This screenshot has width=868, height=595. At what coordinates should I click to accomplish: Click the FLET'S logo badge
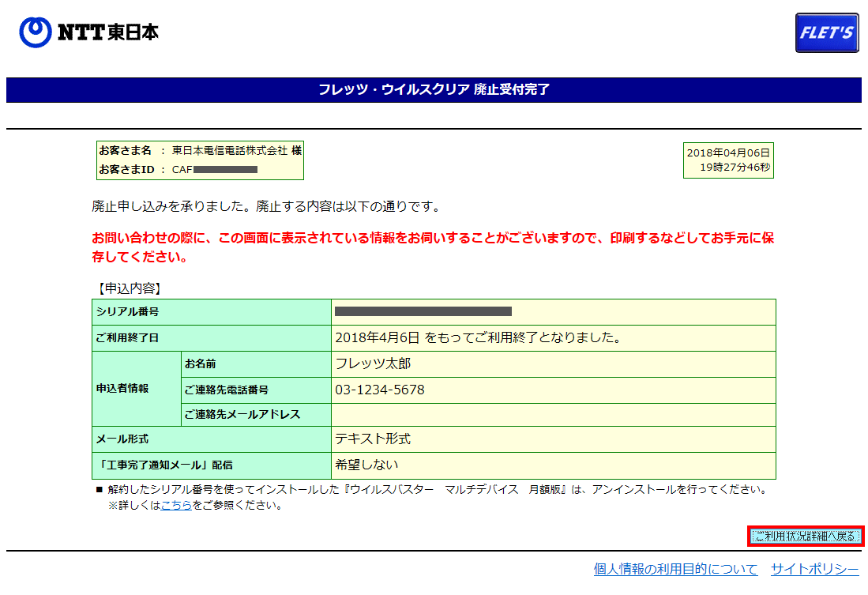click(826, 33)
